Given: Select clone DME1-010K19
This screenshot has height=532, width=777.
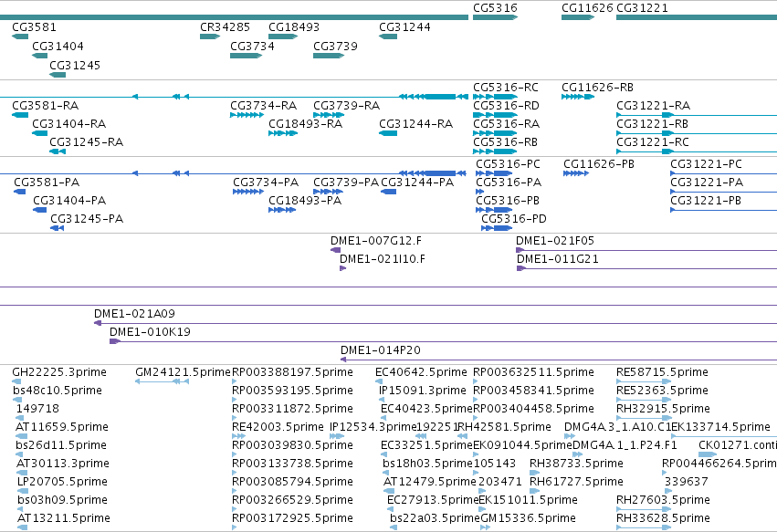Looking at the screenshot, I should [443, 341].
